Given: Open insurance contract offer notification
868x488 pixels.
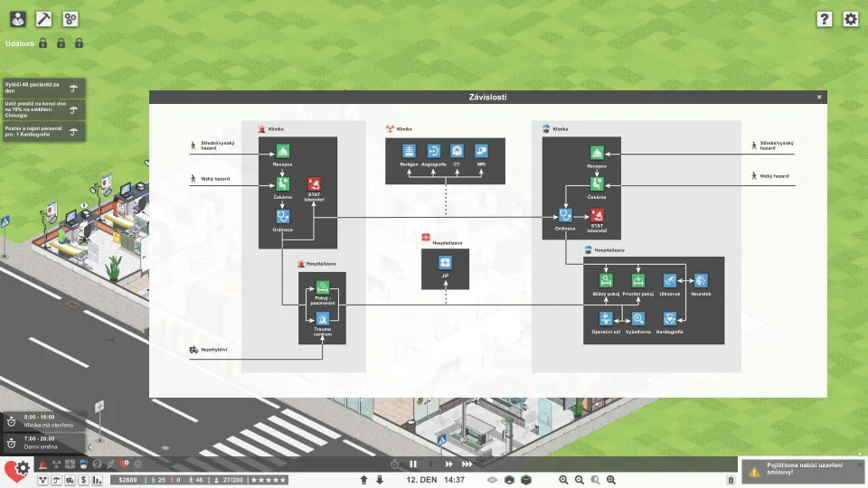Looking at the screenshot, I should click(x=802, y=472).
